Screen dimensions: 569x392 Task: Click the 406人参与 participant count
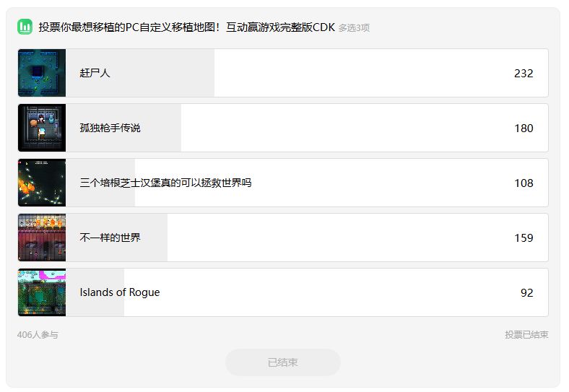[38, 335]
